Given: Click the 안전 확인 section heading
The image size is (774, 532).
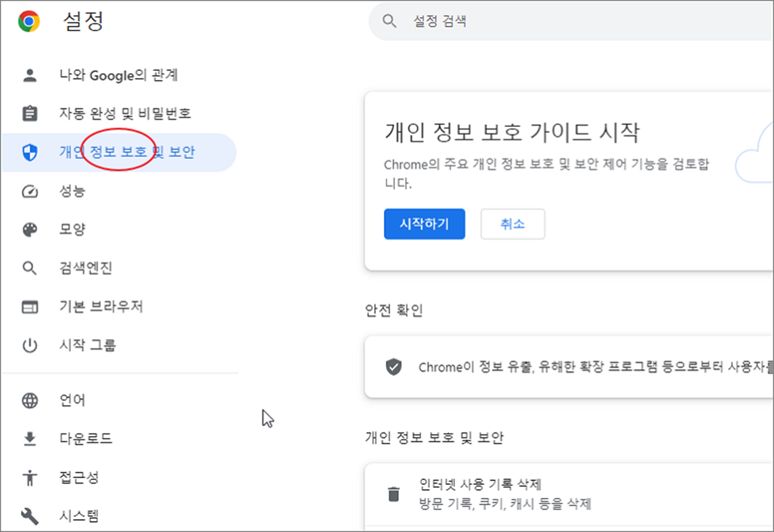Looking at the screenshot, I should pos(394,310).
